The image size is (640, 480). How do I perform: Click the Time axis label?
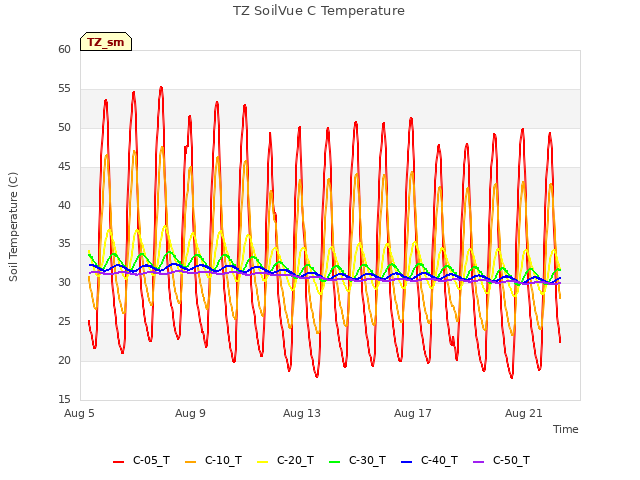[566, 429]
